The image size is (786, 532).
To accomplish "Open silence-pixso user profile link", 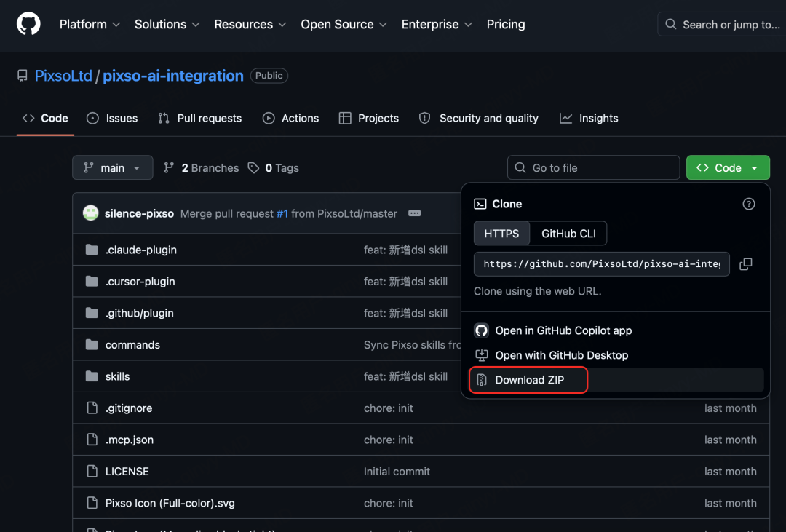I will [139, 214].
